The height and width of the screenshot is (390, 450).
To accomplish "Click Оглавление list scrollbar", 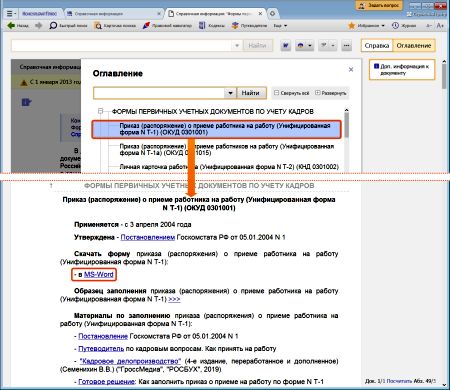I will pyautogui.click(x=346, y=124).
